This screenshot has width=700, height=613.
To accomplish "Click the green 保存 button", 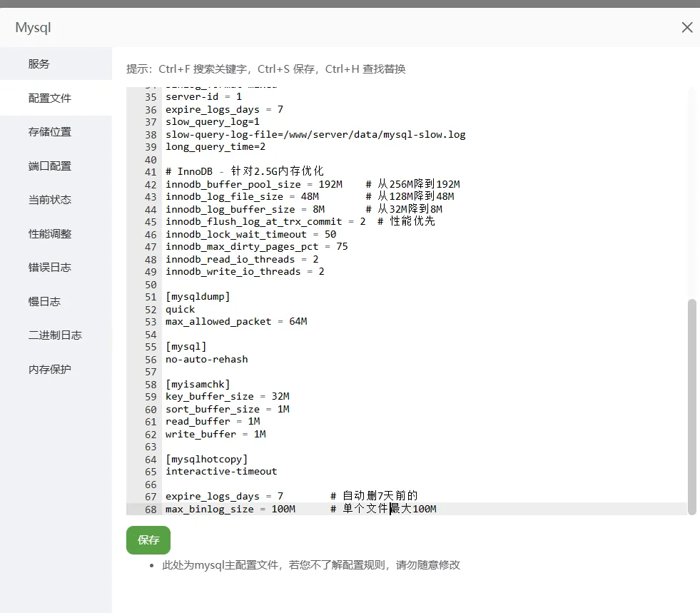I will [x=148, y=540].
